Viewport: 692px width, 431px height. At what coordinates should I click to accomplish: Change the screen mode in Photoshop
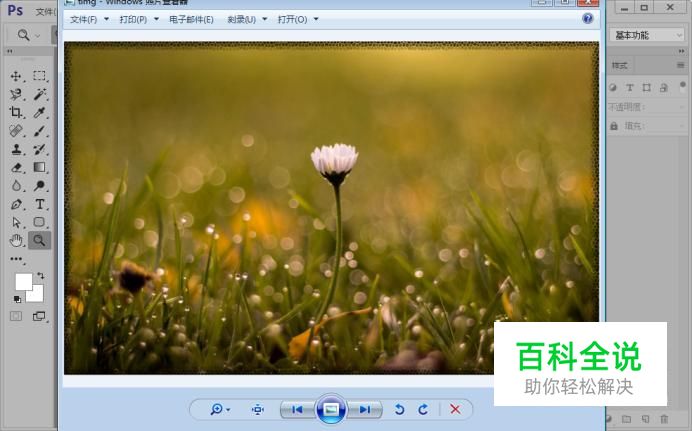tap(39, 316)
